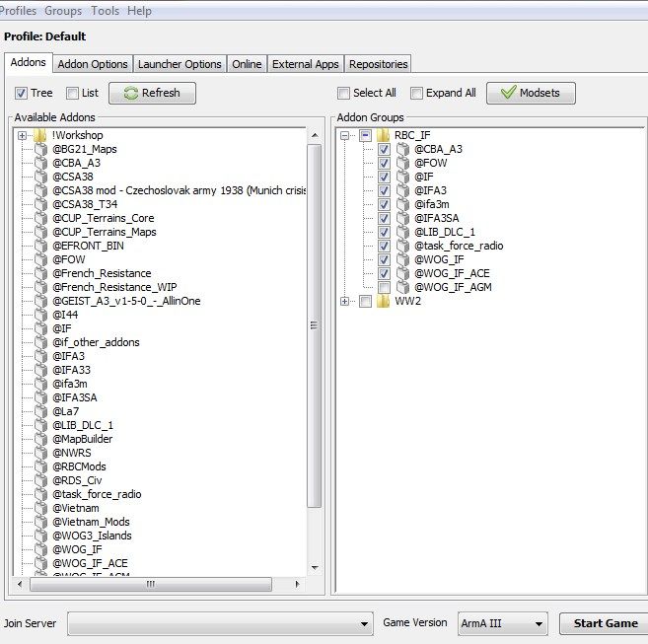
Task: Click the @La7 addon box icon
Action: [40, 411]
